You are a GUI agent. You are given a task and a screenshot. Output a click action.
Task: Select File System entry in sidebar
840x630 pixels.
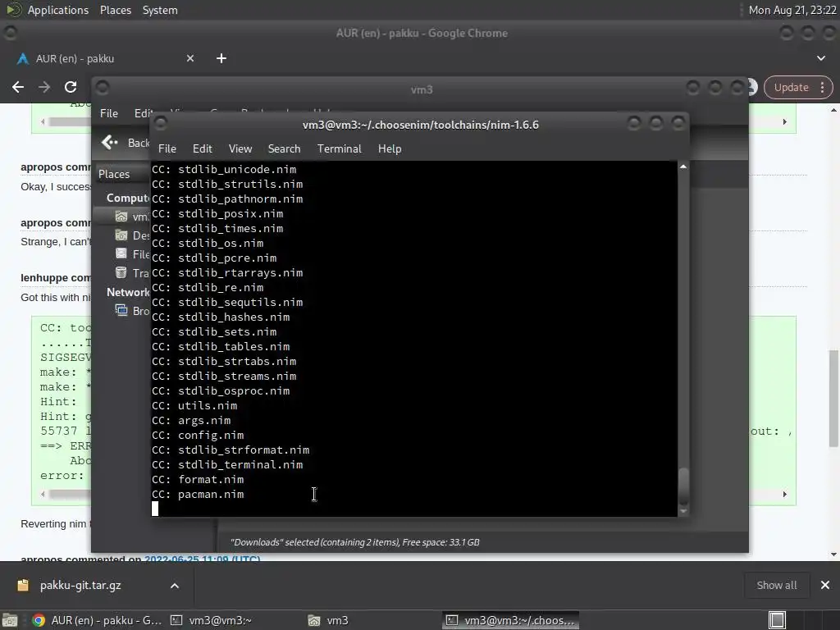[x=132, y=254]
